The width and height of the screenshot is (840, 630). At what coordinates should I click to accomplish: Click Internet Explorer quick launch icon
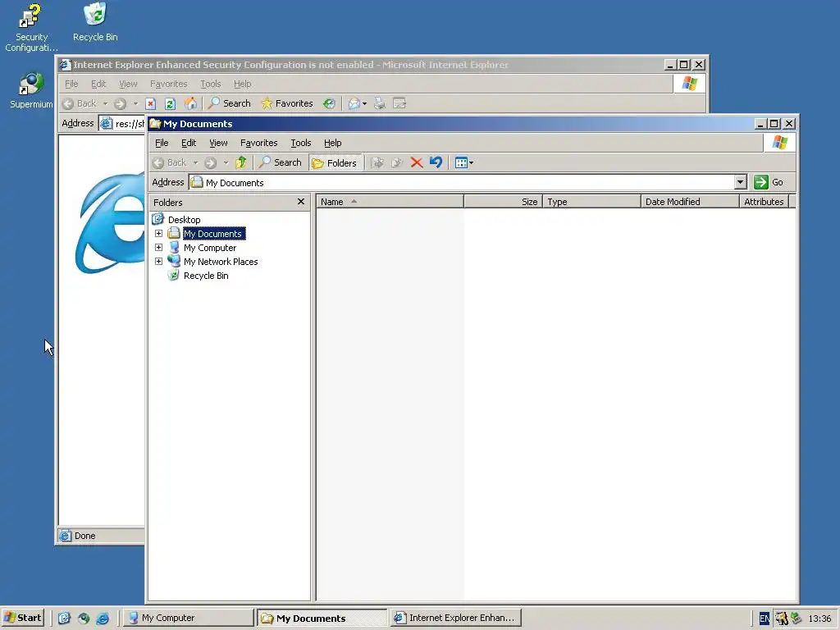tap(103, 619)
